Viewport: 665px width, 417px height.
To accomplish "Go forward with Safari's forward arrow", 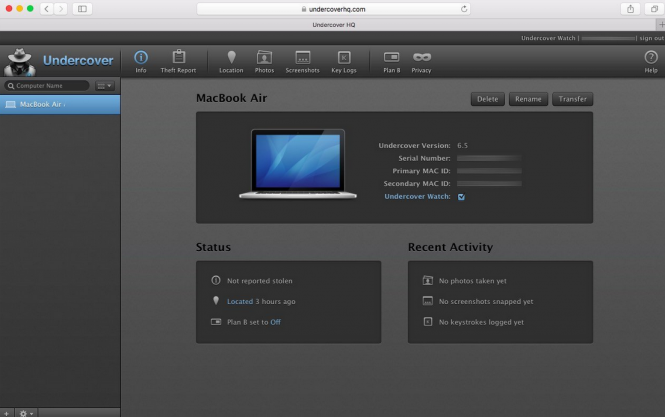I will coord(61,9).
